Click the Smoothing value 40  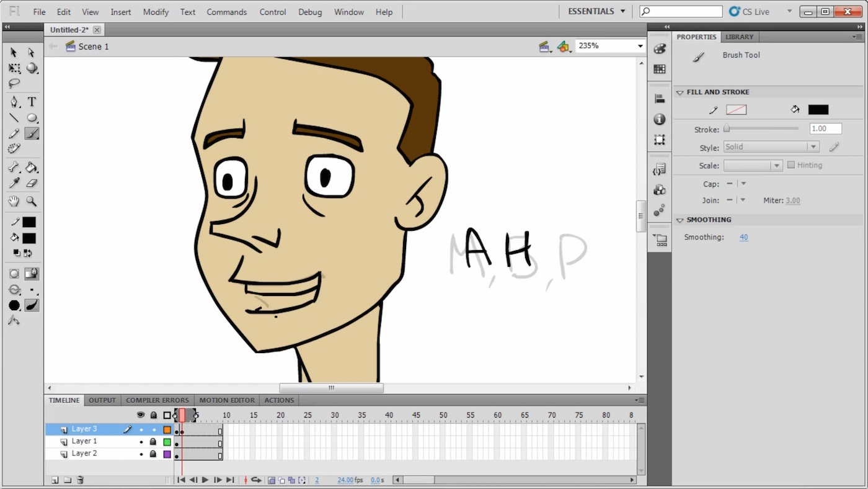click(743, 237)
